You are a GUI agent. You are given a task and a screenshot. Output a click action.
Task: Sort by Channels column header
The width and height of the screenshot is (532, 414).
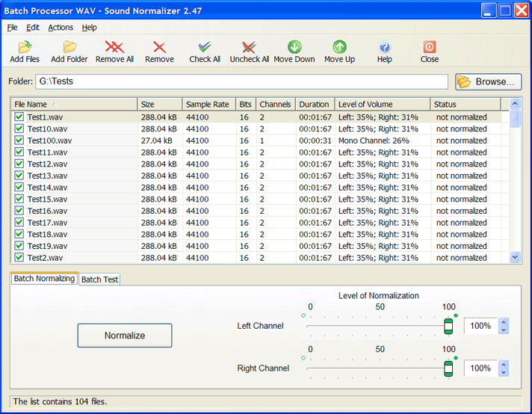click(x=276, y=104)
